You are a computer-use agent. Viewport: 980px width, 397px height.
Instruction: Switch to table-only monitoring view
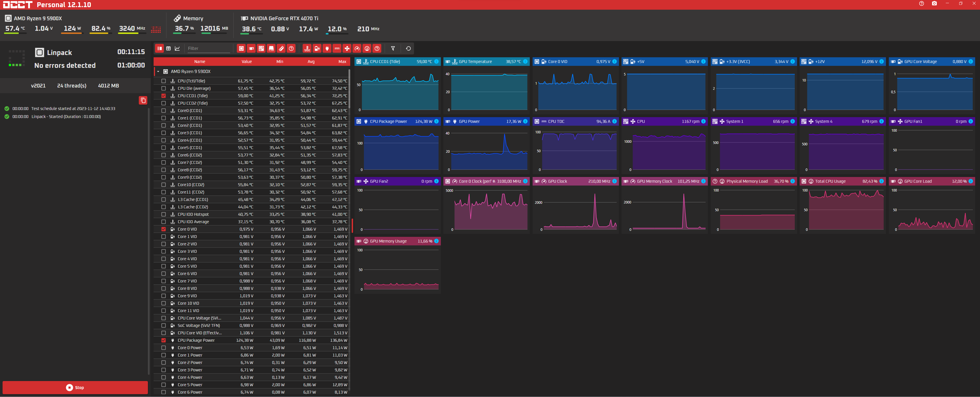[168, 48]
